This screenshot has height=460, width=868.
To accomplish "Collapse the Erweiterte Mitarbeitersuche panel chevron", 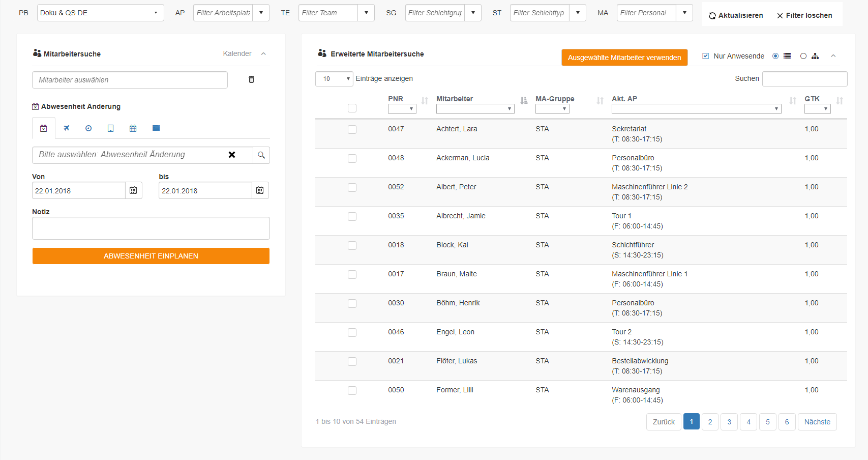I will coord(833,56).
